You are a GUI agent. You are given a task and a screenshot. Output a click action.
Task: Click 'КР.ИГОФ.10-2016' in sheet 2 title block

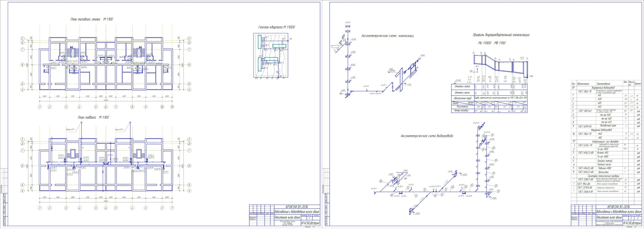tap(618, 207)
